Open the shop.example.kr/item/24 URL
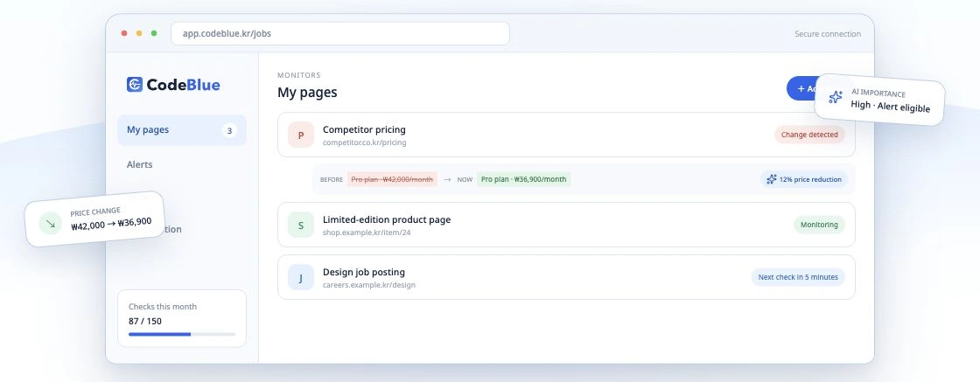This screenshot has height=382, width=980. coord(367,233)
